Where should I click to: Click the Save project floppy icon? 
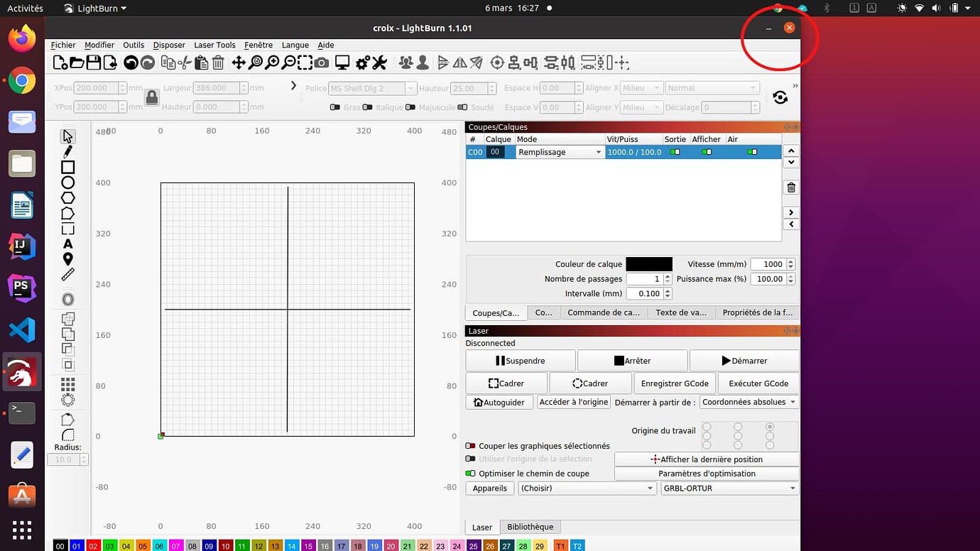tap(93, 63)
